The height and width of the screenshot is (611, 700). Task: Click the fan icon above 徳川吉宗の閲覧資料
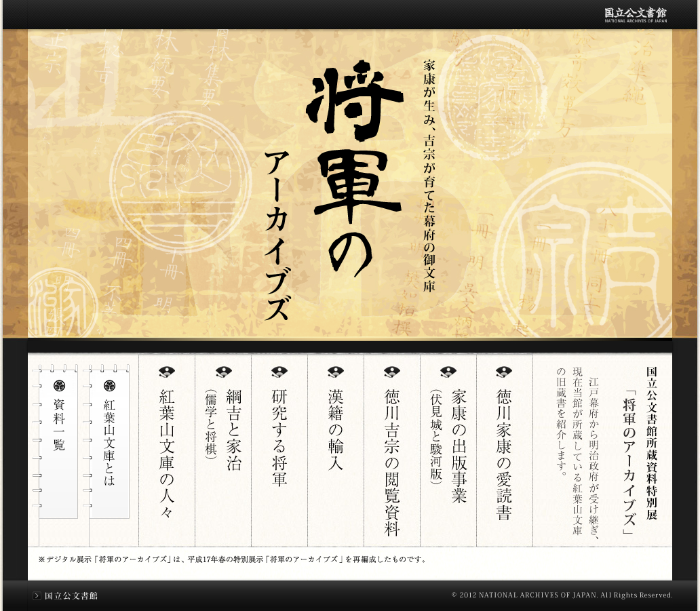[x=391, y=372]
